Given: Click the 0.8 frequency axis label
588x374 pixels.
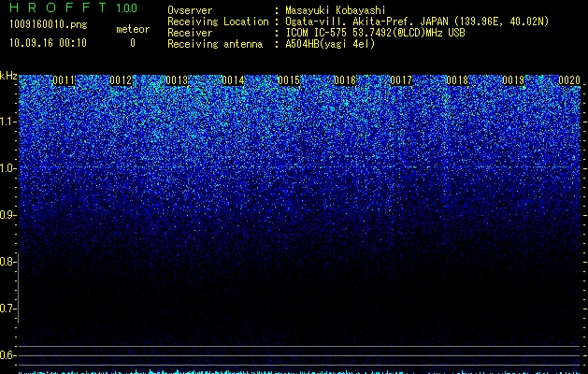Looking at the screenshot, I should [x=7, y=262].
